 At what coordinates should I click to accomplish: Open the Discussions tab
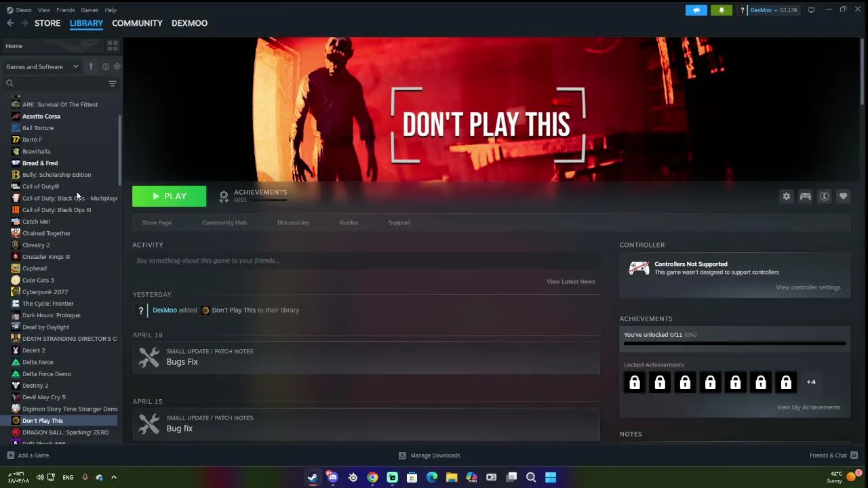click(293, 222)
